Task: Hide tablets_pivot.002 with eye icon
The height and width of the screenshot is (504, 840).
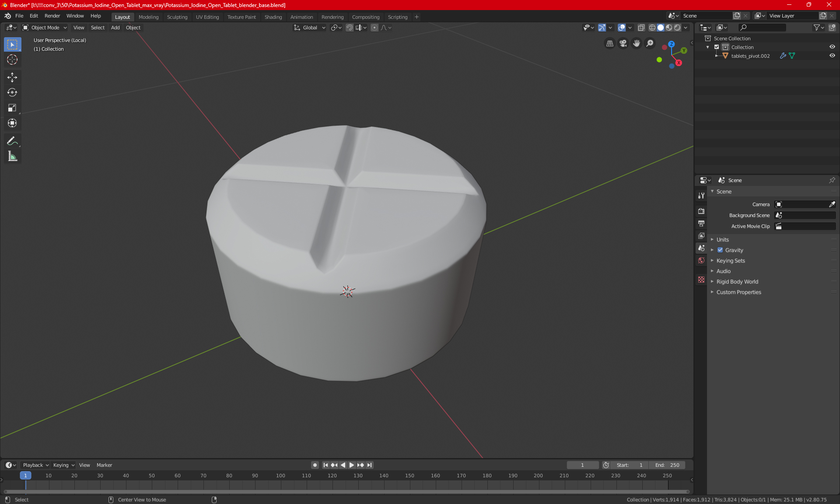Action: click(x=832, y=56)
